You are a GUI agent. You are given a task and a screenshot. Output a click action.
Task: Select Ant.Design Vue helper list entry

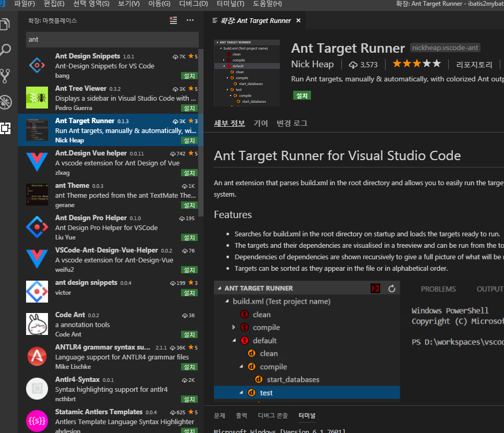pyautogui.click(x=110, y=162)
